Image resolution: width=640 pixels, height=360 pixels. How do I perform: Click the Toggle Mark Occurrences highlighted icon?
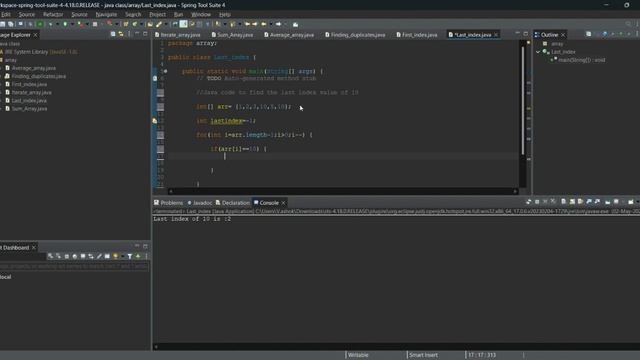(184, 24)
